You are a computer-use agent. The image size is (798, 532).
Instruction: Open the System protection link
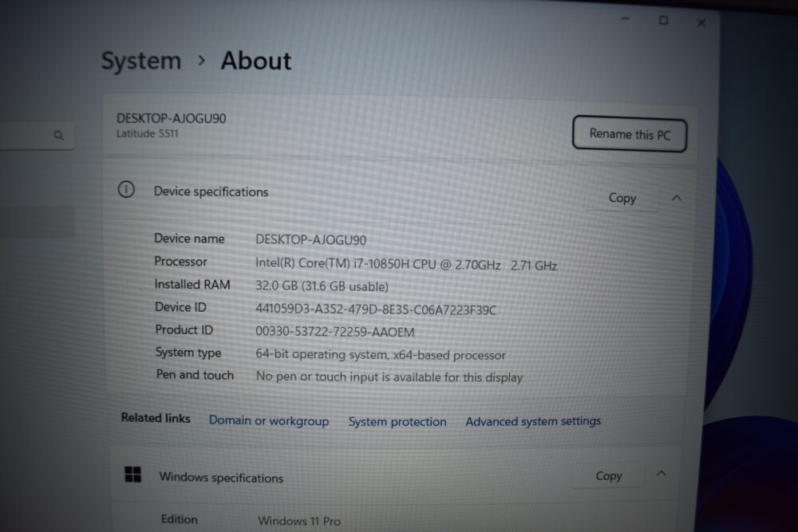397,422
